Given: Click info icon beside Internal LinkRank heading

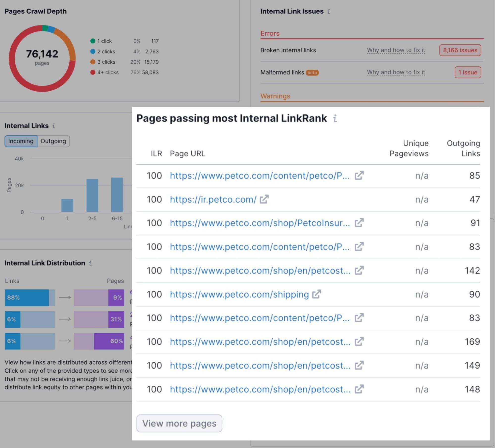Looking at the screenshot, I should tap(335, 118).
